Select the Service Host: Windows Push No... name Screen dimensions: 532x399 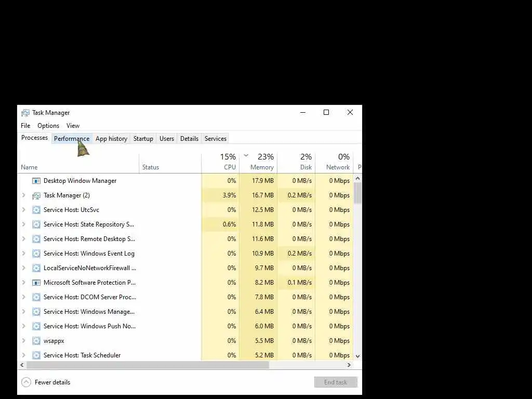(89, 326)
